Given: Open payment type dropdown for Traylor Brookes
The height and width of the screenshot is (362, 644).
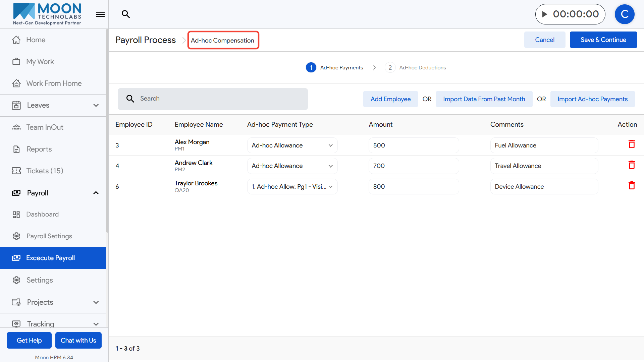Looking at the screenshot, I should 292,187.
